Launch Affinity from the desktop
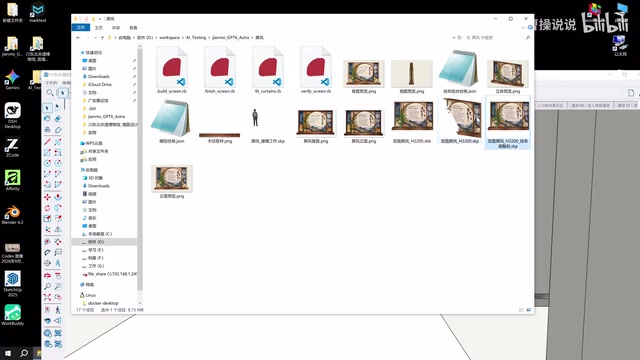This screenshot has width=640, height=360. 12,180
